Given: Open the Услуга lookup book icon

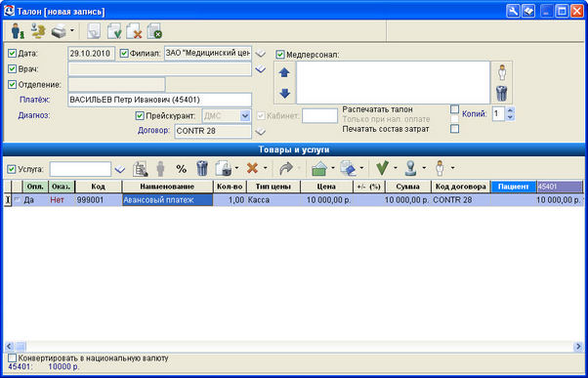Looking at the screenshot, I should [119, 170].
